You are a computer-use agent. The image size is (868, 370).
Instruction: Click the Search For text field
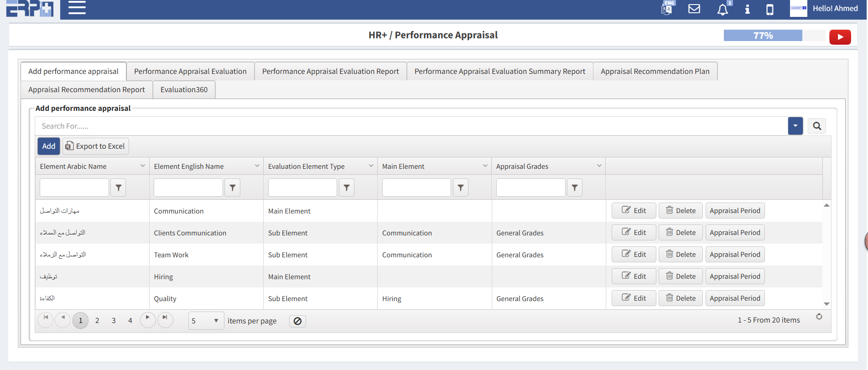(x=411, y=126)
